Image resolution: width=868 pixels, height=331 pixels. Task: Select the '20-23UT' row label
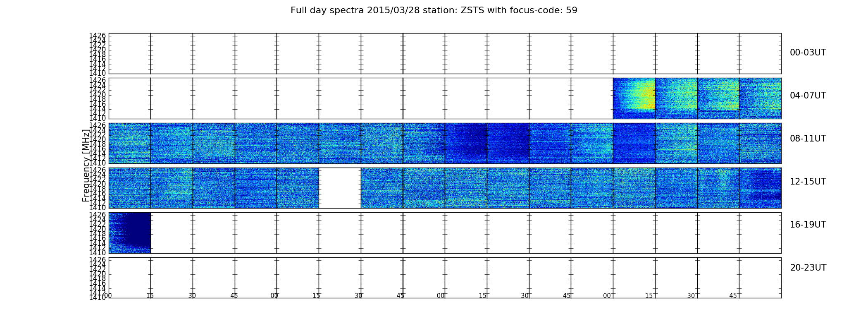[x=808, y=268]
